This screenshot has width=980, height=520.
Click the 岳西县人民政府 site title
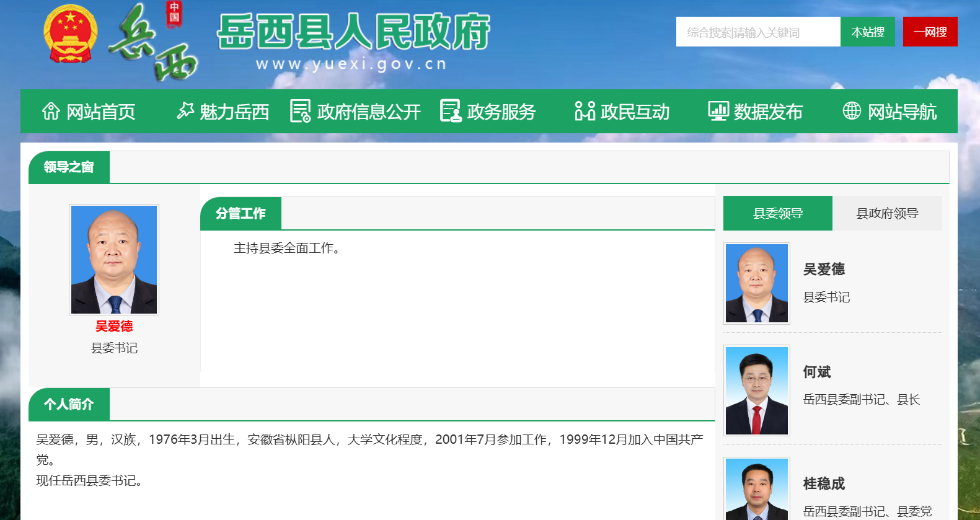pos(353,32)
